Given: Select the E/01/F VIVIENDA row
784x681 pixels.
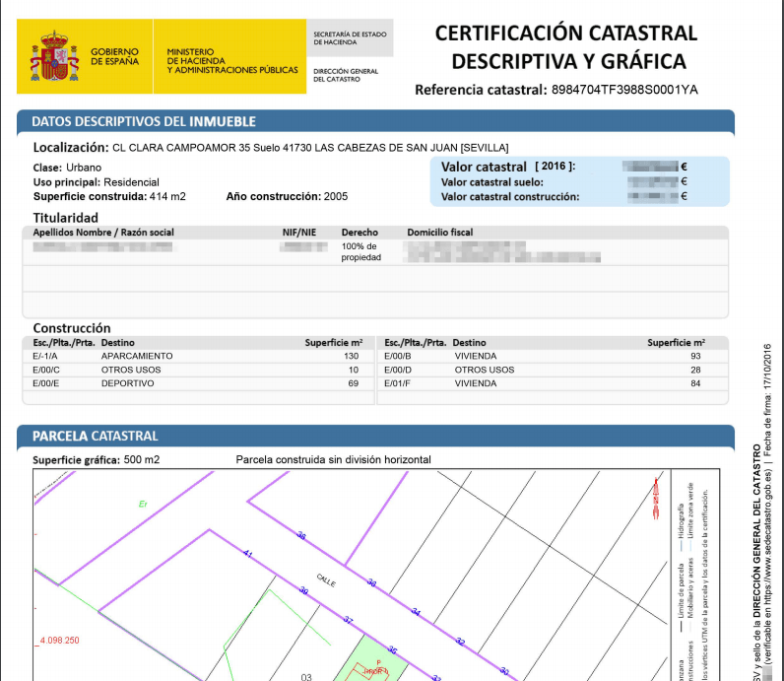Looking at the screenshot, I should pyautogui.click(x=552, y=383).
